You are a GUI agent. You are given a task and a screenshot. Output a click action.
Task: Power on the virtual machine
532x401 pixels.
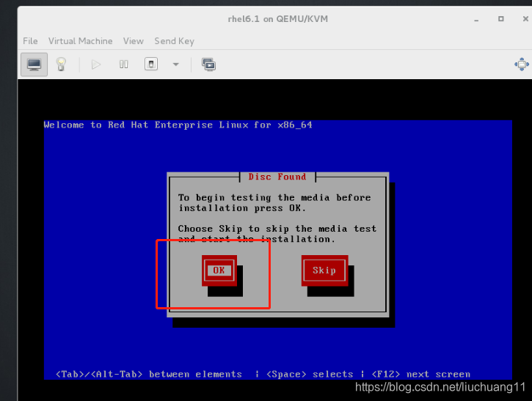96,65
